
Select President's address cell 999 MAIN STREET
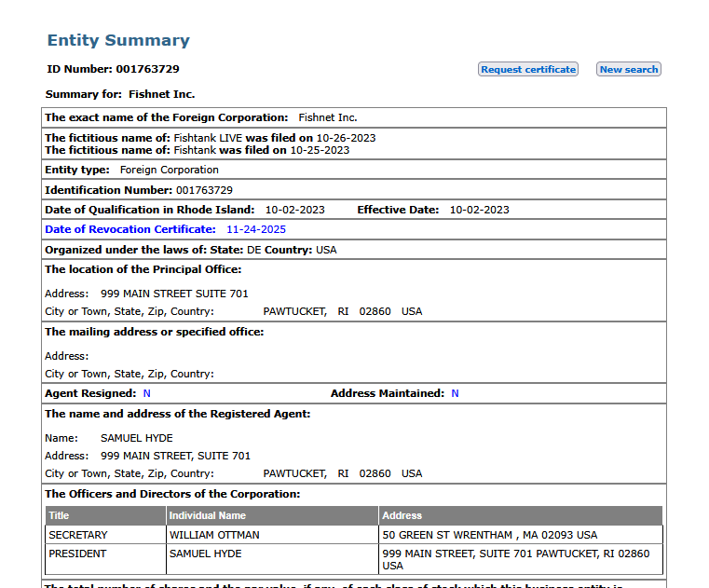point(521,559)
